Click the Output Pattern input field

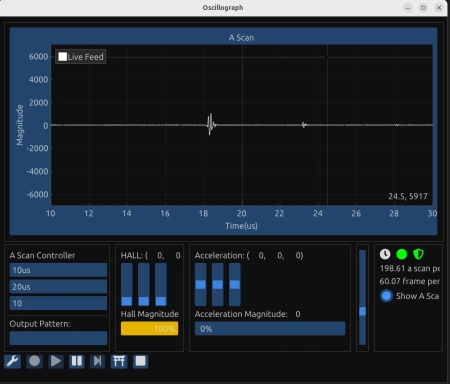click(x=58, y=338)
